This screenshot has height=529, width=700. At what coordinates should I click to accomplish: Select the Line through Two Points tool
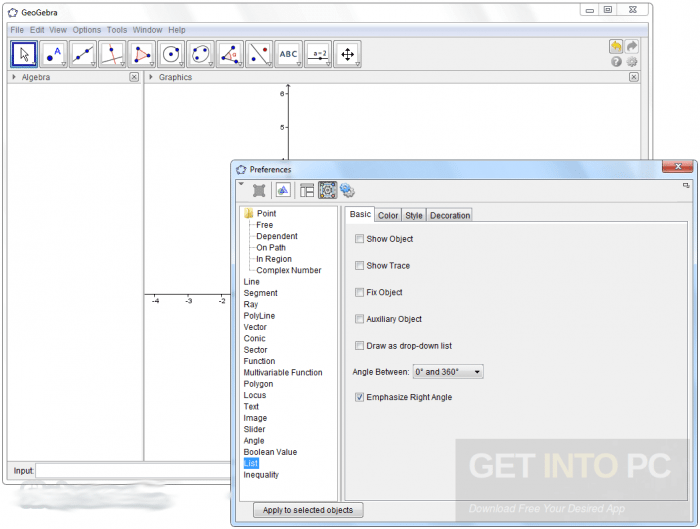coord(83,54)
